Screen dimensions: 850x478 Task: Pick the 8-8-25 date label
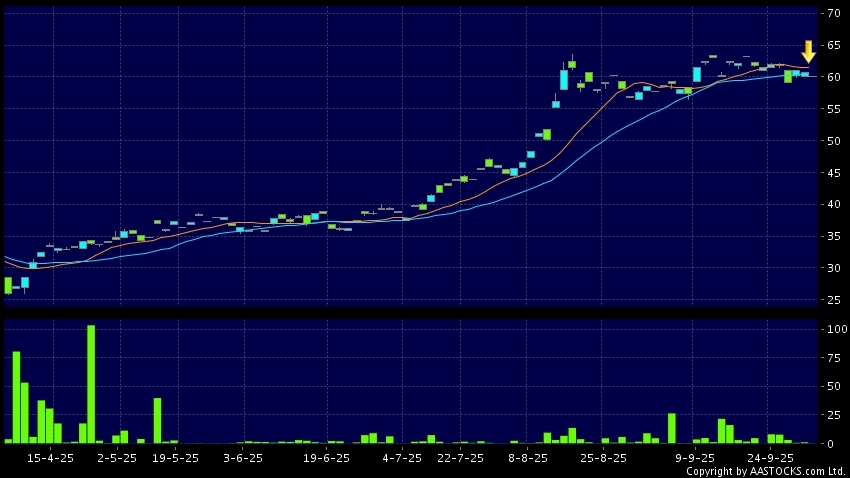point(527,458)
